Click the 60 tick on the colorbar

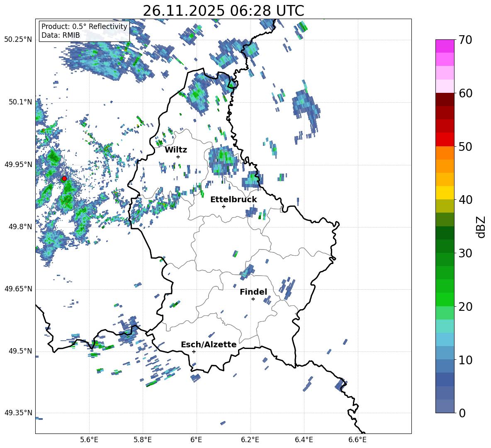(465, 93)
